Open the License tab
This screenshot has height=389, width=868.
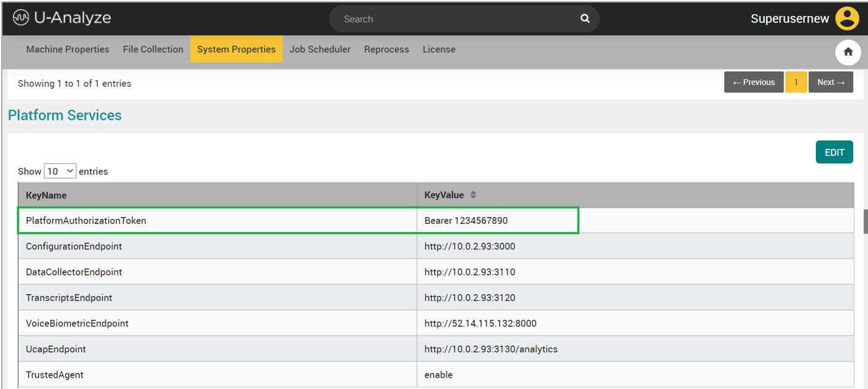click(439, 49)
